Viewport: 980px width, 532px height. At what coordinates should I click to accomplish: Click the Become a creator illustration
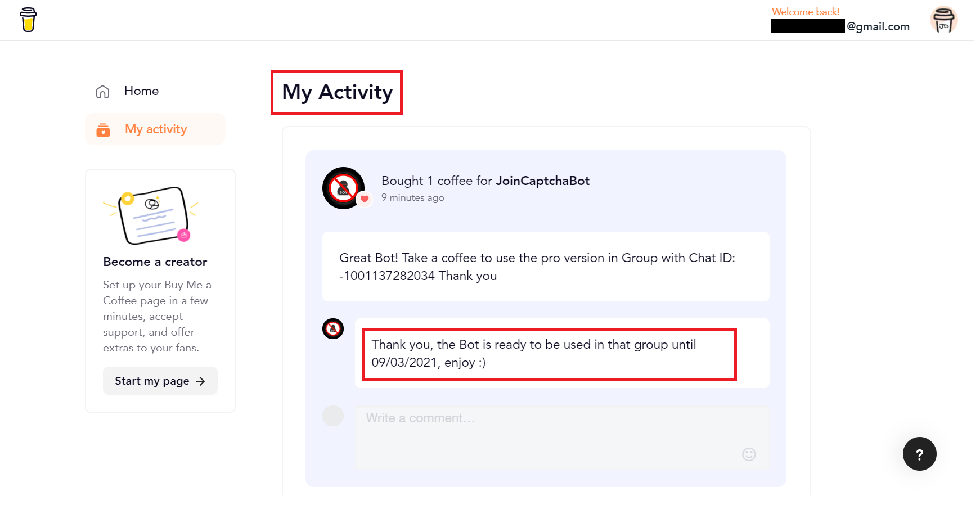pyautogui.click(x=151, y=215)
